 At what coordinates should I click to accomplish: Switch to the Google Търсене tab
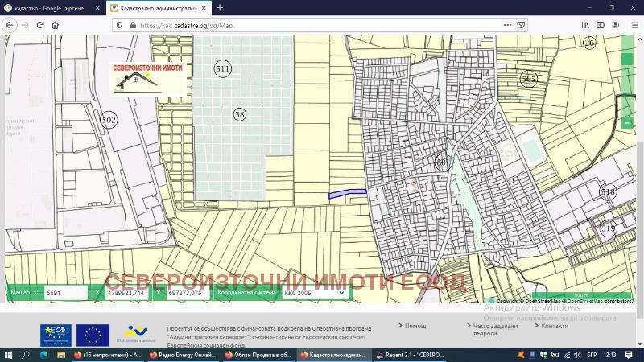coord(48,8)
